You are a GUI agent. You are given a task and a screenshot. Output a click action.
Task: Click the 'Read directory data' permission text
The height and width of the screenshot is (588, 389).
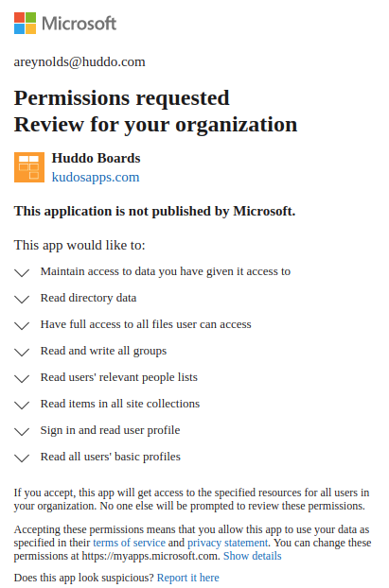click(x=88, y=298)
